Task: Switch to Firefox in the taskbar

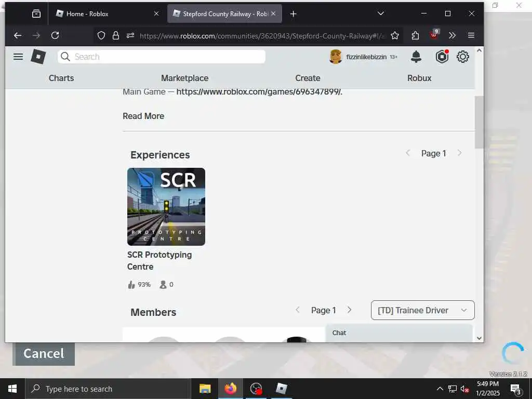Action: tap(230, 389)
